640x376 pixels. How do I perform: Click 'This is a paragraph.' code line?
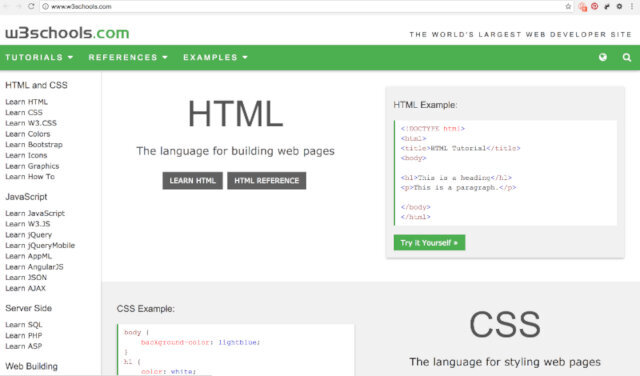(x=458, y=188)
